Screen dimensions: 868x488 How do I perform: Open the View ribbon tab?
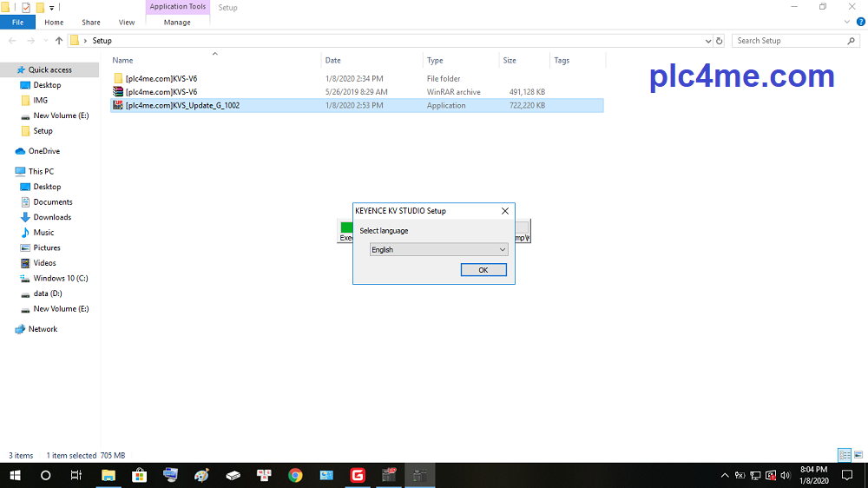[127, 23]
